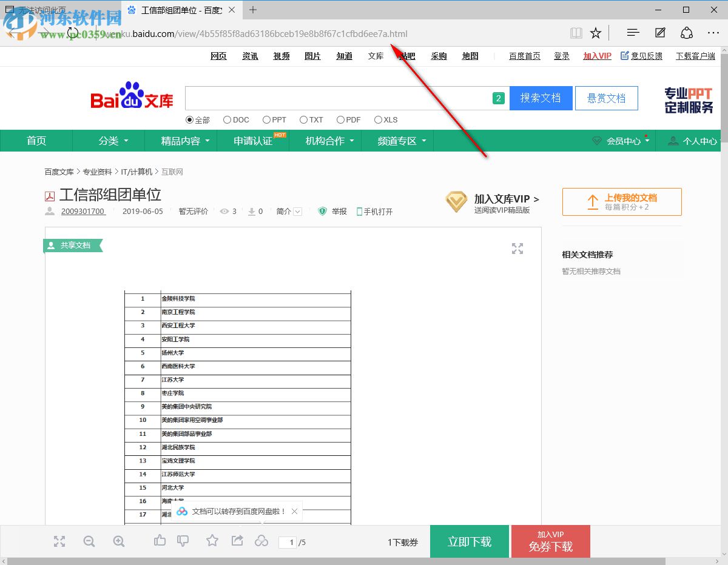Click the fullscreen reading icon above the document

click(517, 249)
